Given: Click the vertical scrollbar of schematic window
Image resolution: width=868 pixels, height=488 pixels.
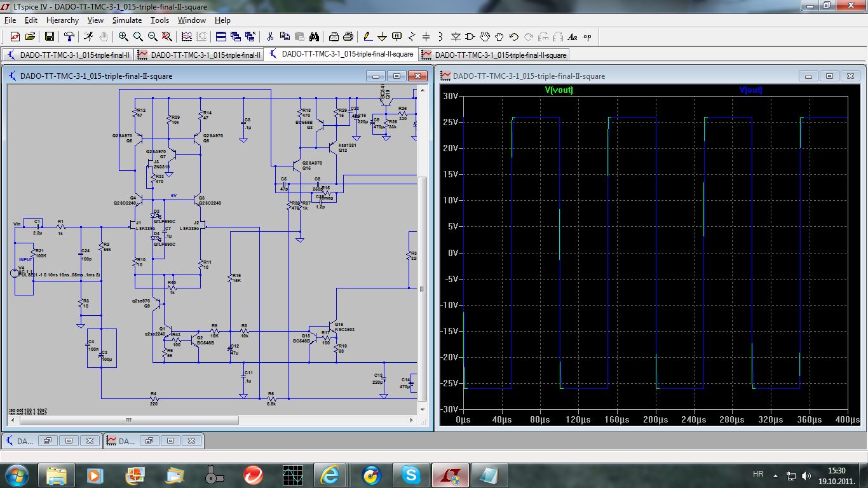Looking at the screenshot, I should (424, 249).
